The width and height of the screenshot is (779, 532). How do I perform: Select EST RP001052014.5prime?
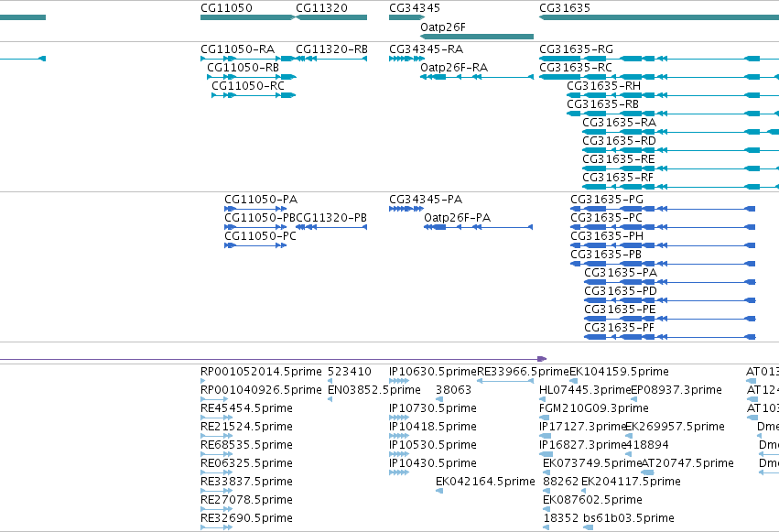[x=261, y=372]
